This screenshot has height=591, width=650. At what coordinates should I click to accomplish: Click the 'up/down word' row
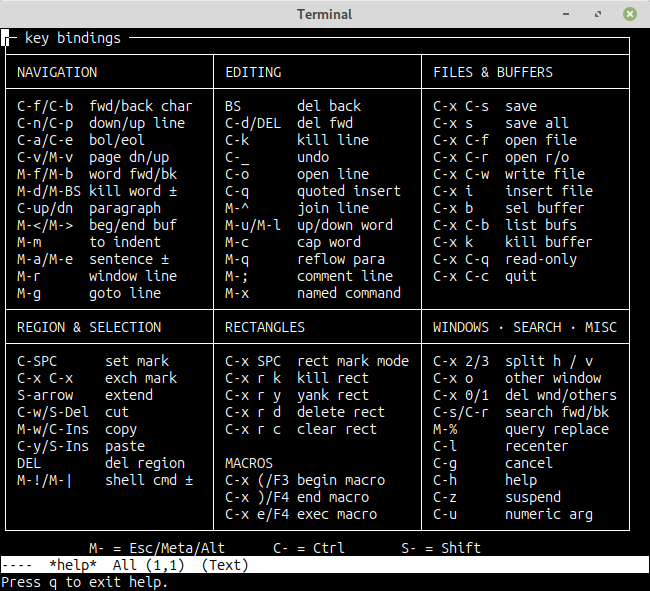pos(309,225)
